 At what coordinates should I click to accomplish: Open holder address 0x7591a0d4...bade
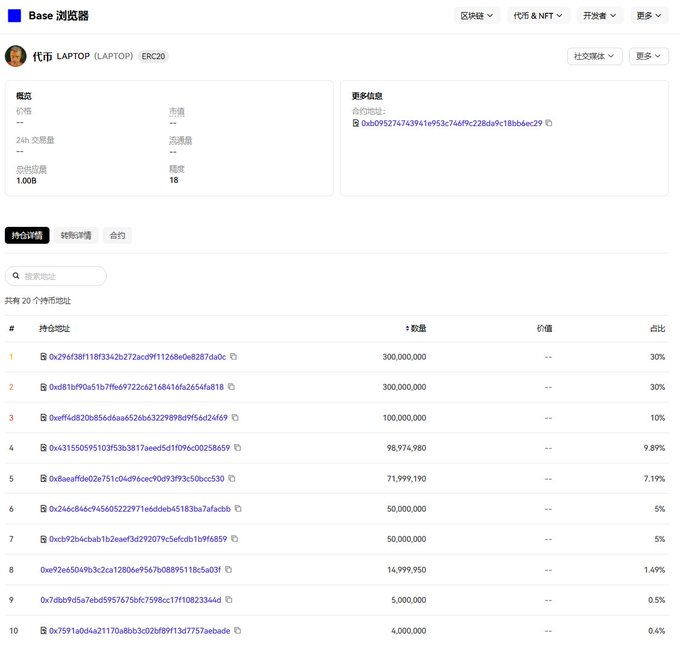click(x=140, y=631)
